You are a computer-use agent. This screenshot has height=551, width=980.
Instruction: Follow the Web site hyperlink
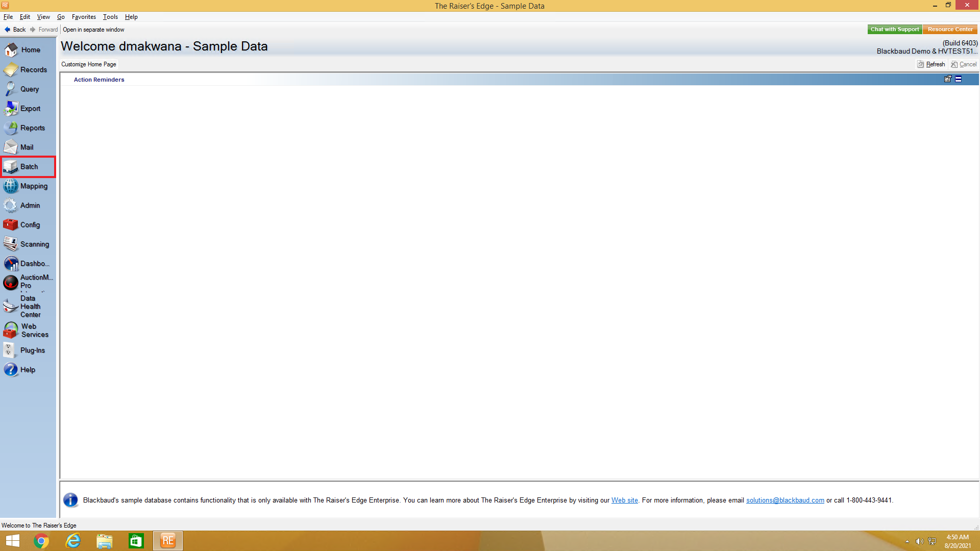pyautogui.click(x=624, y=500)
